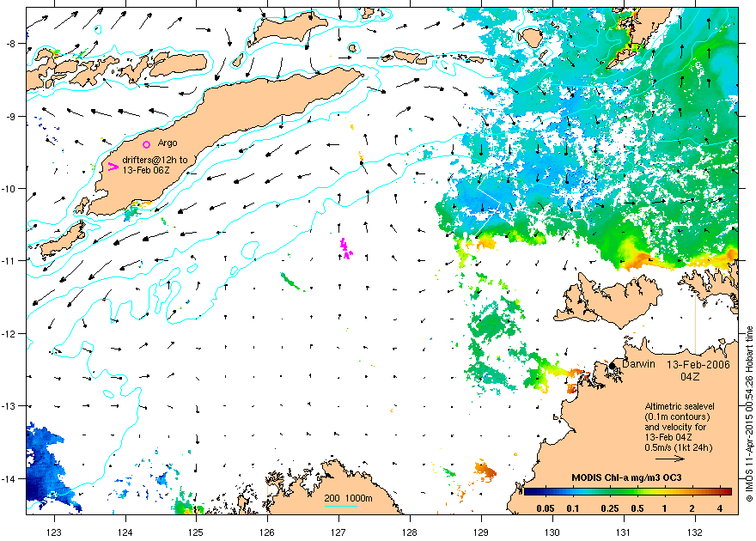The image size is (756, 541).
Task: Click latitude axis label -8
Action: tap(11, 43)
